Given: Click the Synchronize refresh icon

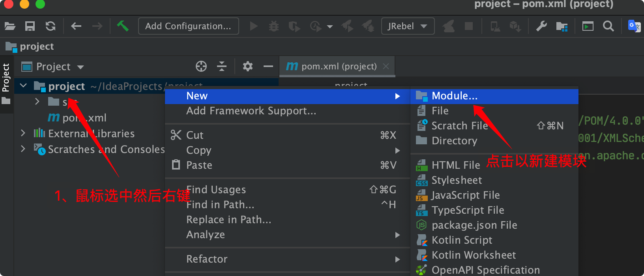Looking at the screenshot, I should (x=51, y=26).
